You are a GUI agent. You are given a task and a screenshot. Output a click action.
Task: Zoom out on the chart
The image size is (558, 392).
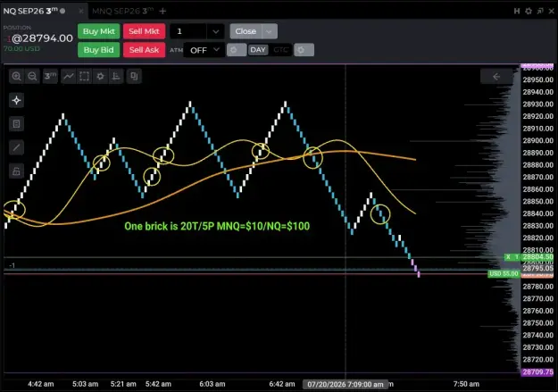click(x=32, y=76)
